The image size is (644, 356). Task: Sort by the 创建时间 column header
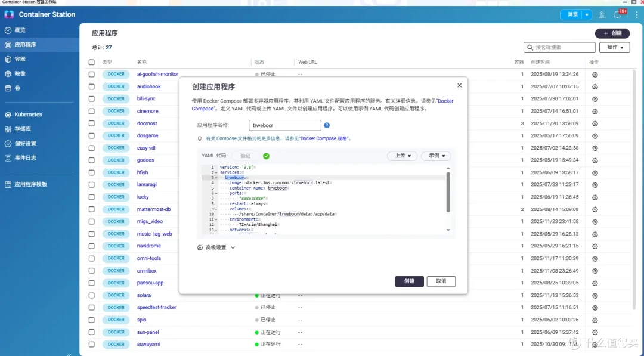[540, 63]
